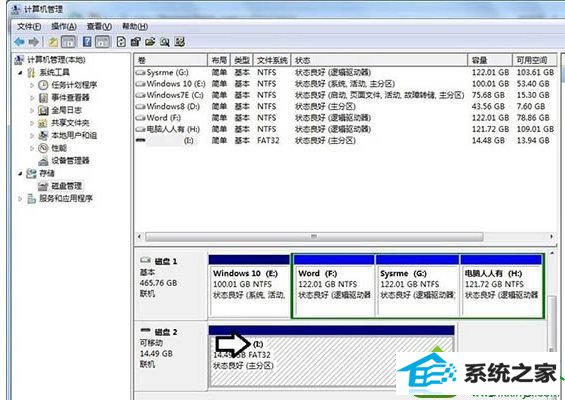
Task: Collapse the Storage (存储) tree node
Action: [x=20, y=173]
